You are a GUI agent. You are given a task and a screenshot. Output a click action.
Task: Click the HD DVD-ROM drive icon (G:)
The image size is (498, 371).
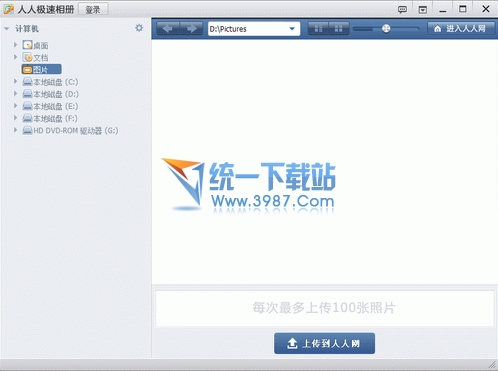tap(27, 130)
